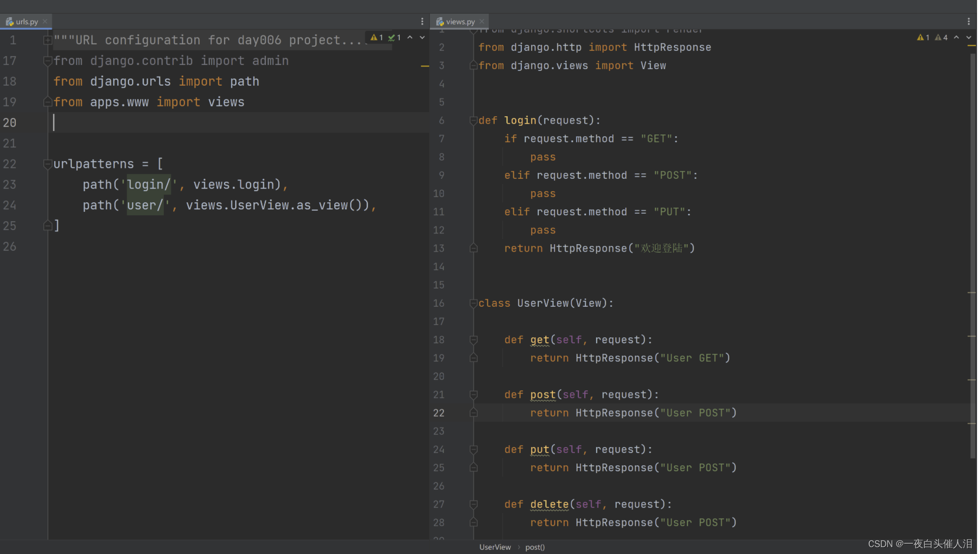Click fold end marker at return HttpResponse("欢迎登陆")
The height and width of the screenshot is (554, 980).
(473, 248)
